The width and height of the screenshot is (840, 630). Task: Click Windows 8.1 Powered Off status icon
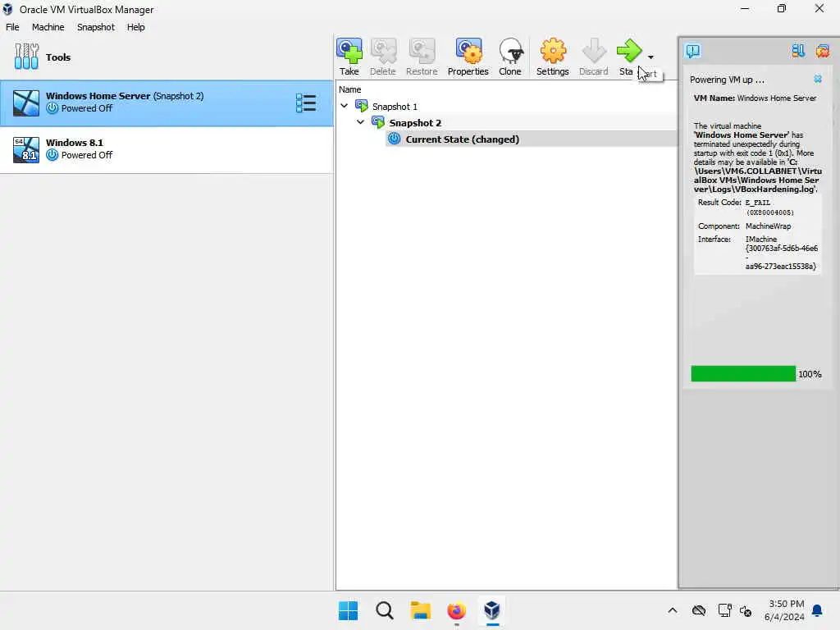(52, 155)
